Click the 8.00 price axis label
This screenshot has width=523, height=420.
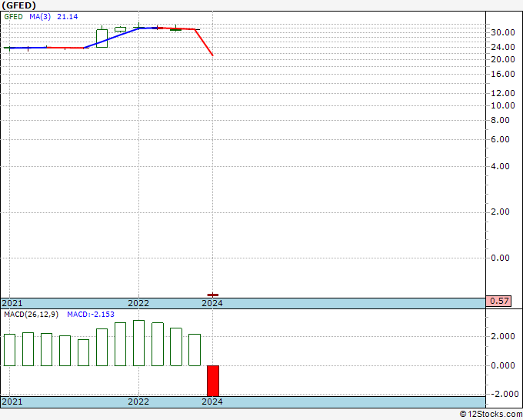[x=501, y=120]
